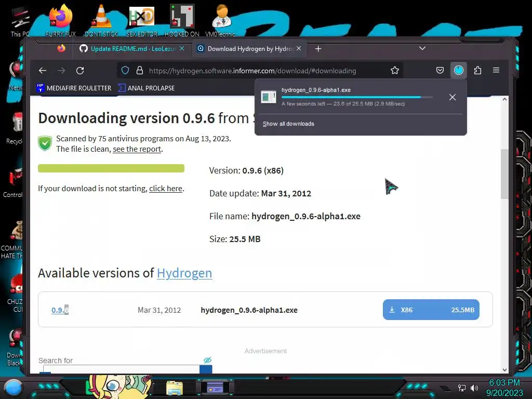This screenshot has width=532, height=399.
Task: Open the VM0Technic desktop icon
Action: point(222,20)
